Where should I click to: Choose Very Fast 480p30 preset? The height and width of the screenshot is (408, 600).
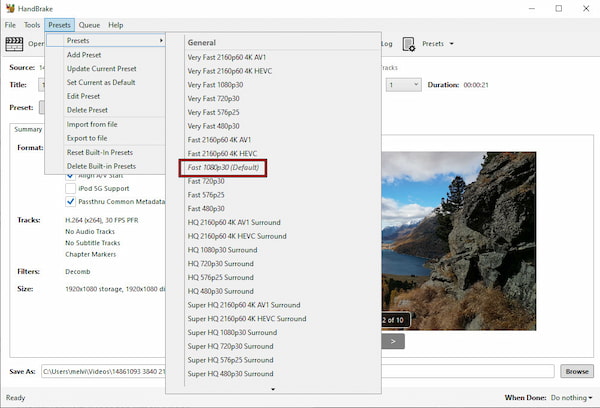[x=213, y=126]
